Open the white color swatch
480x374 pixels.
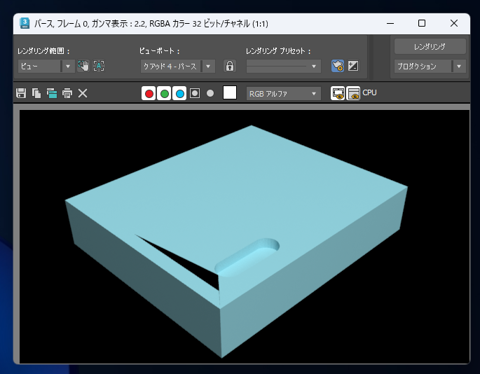230,93
